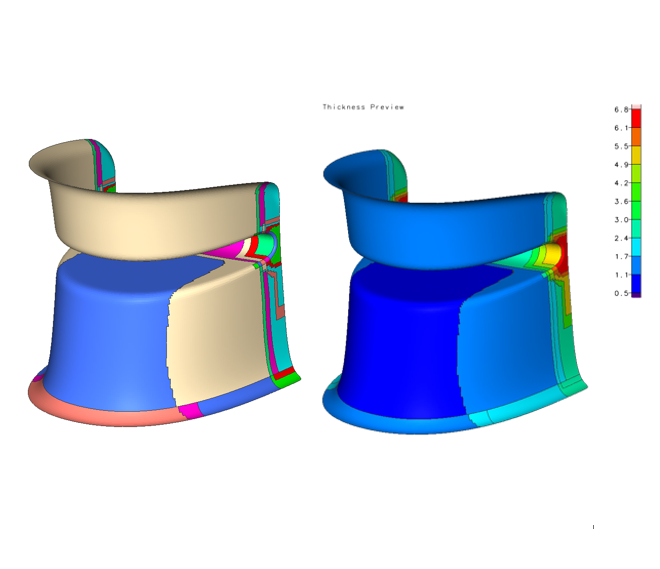Click the 4.9 legend value label

pos(620,164)
